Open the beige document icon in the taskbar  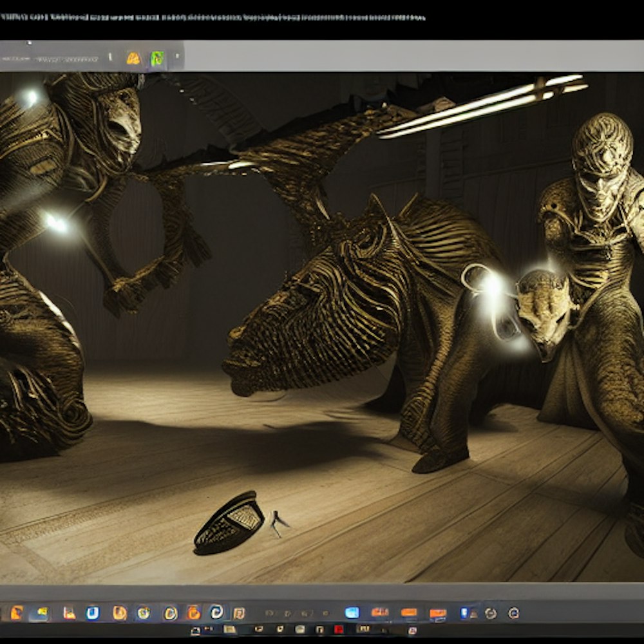(x=239, y=612)
